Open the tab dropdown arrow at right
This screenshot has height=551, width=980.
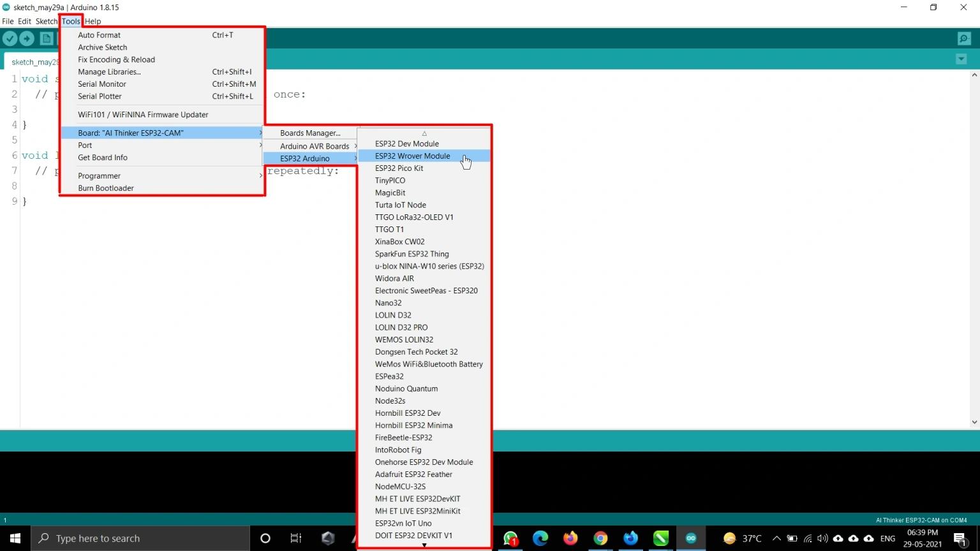pyautogui.click(x=961, y=59)
